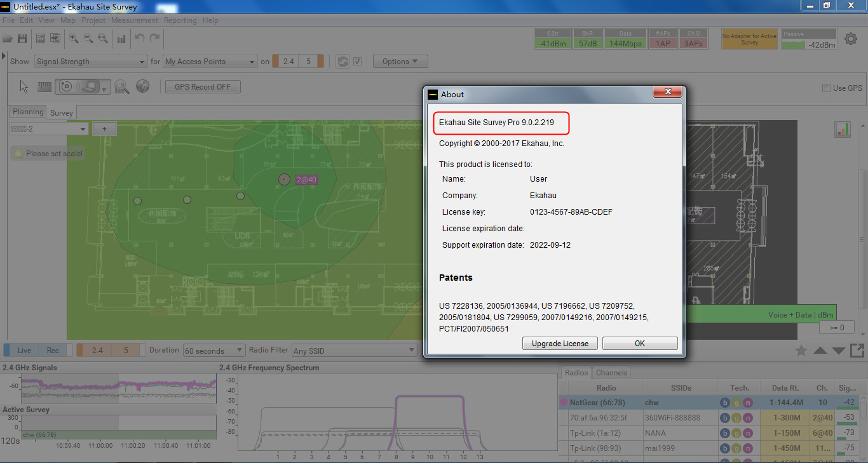868x463 pixels.
Task: Switch to Rec mode
Action: pos(53,350)
